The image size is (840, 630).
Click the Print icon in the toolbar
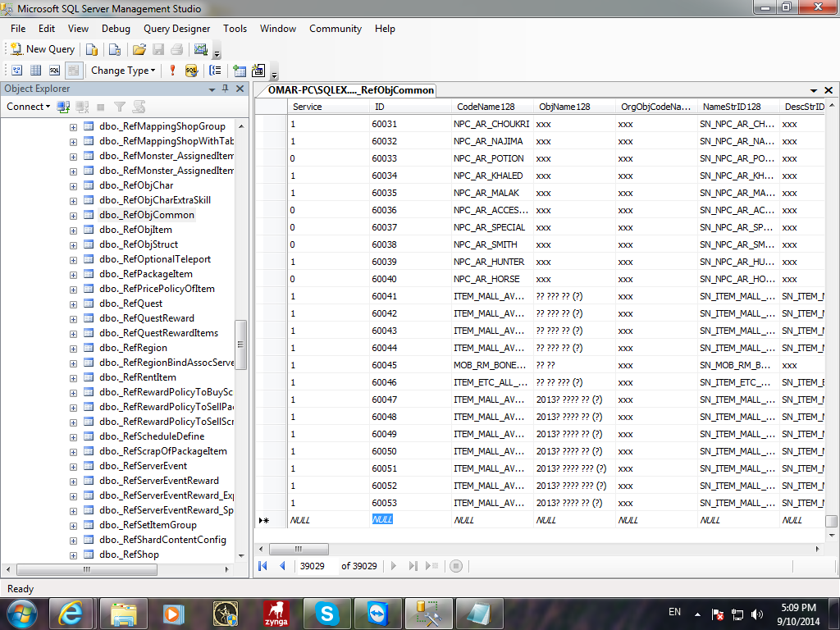(x=177, y=49)
